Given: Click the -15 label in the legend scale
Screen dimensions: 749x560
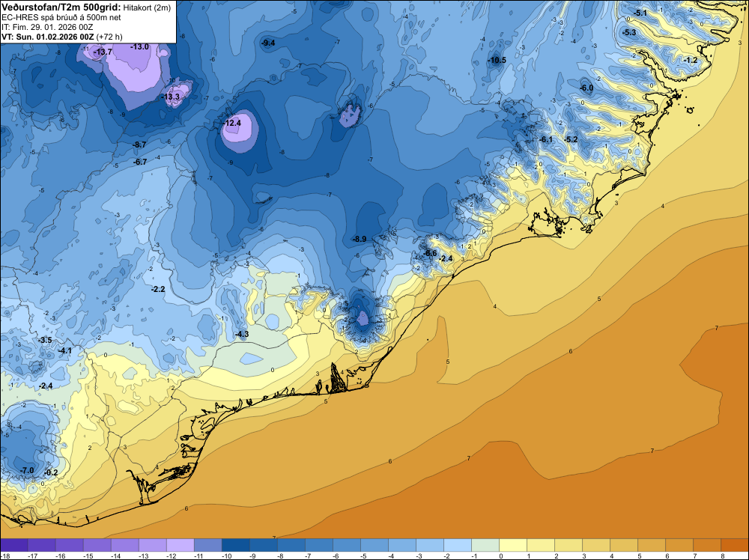Looking at the screenshot, I should point(88,556).
